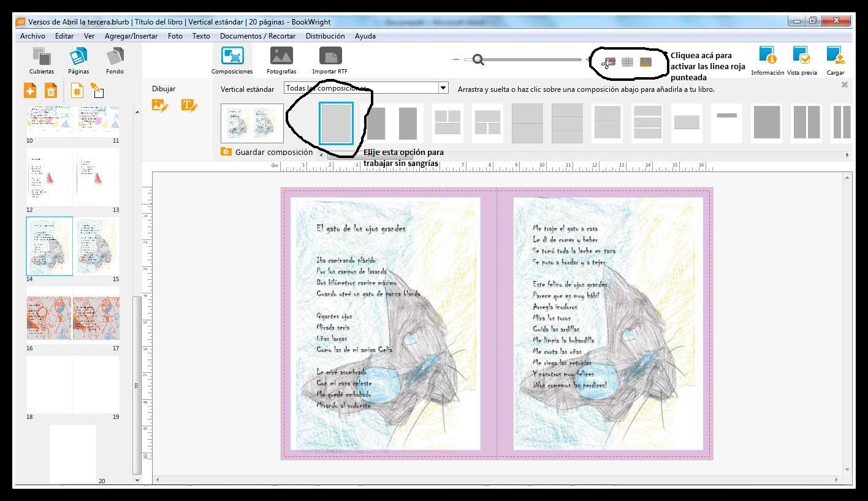868x501 pixels.
Task: Select the Composiciones tool
Action: click(x=232, y=61)
